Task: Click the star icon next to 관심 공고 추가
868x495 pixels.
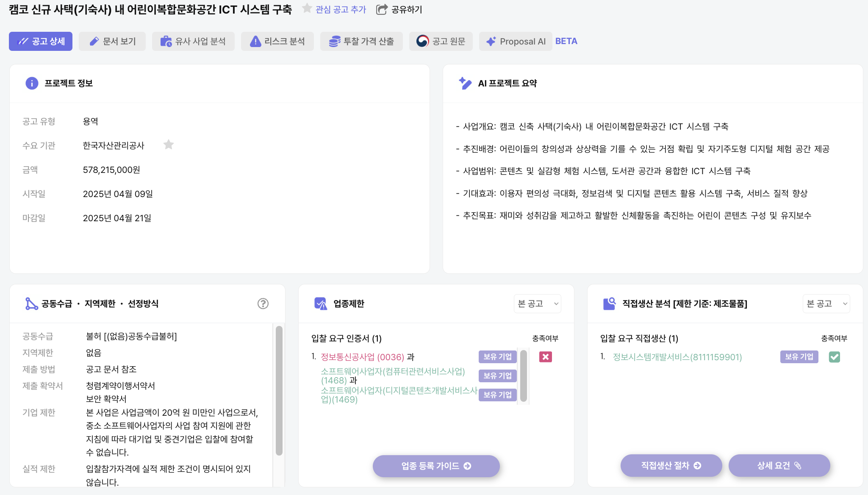Action: pyautogui.click(x=307, y=8)
